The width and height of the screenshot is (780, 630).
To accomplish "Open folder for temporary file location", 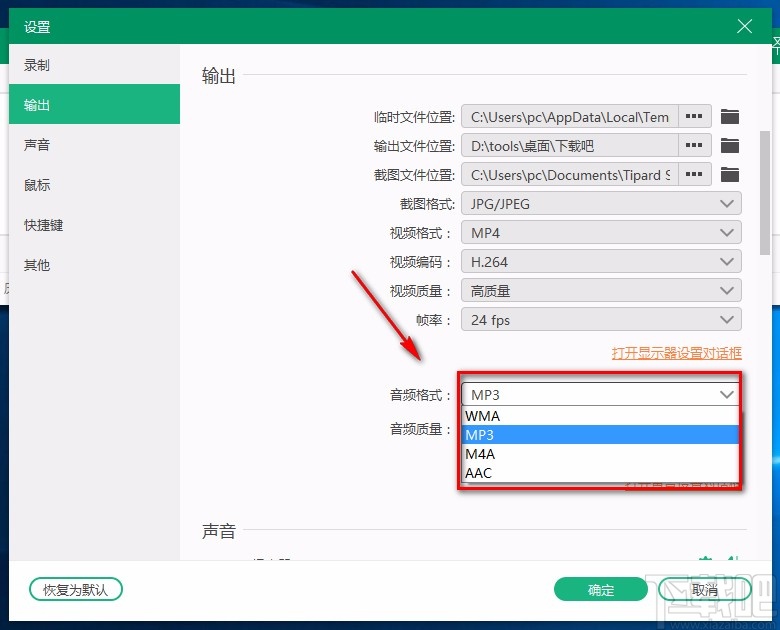I will [x=730, y=116].
